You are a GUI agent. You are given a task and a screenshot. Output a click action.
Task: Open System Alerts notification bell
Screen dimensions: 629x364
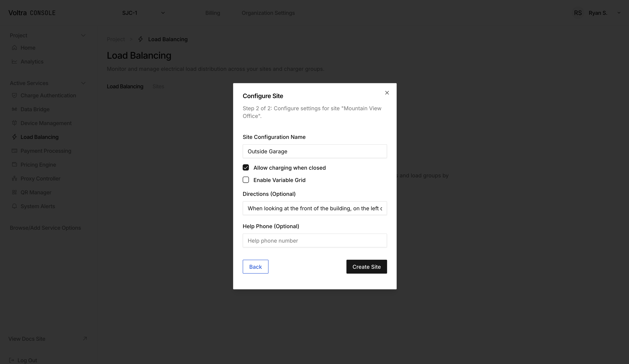pyautogui.click(x=14, y=206)
